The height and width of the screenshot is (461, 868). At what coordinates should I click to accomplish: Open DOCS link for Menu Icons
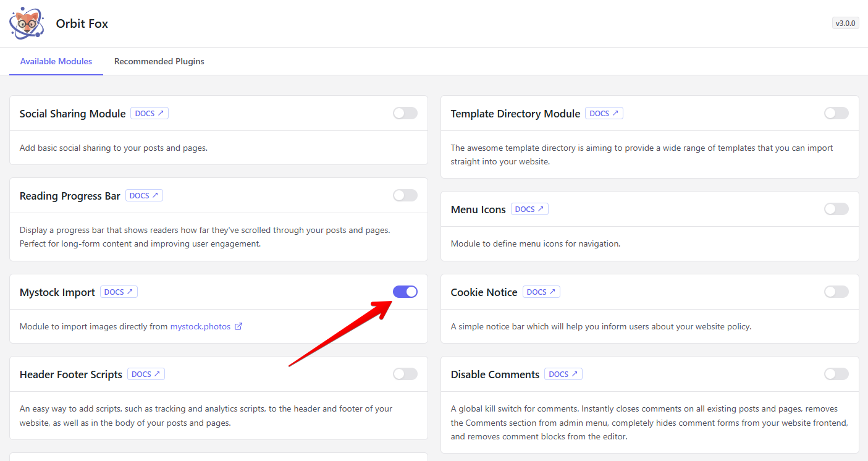pyautogui.click(x=529, y=209)
